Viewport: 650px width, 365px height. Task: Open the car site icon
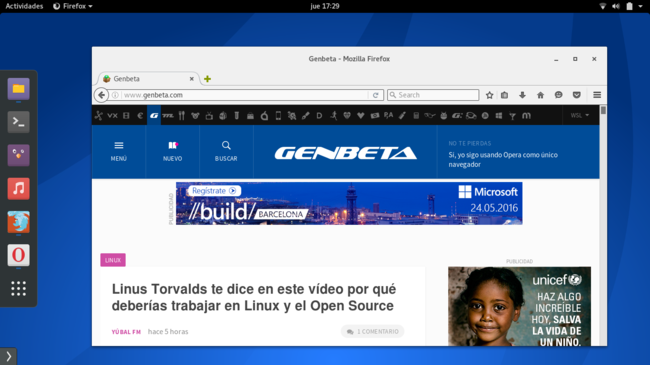tap(471, 116)
